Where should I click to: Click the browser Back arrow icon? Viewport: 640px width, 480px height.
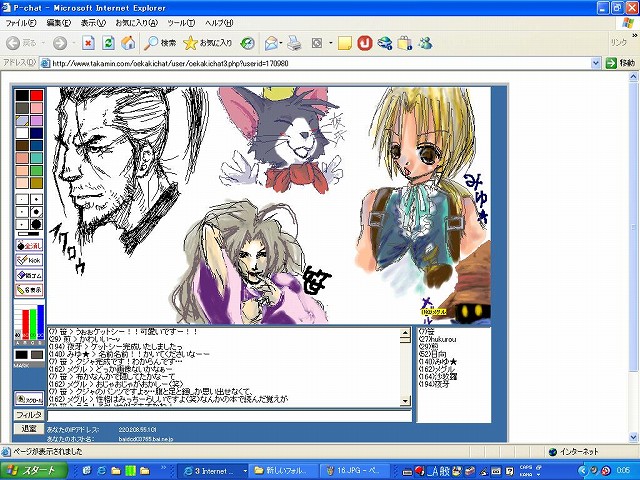point(13,43)
